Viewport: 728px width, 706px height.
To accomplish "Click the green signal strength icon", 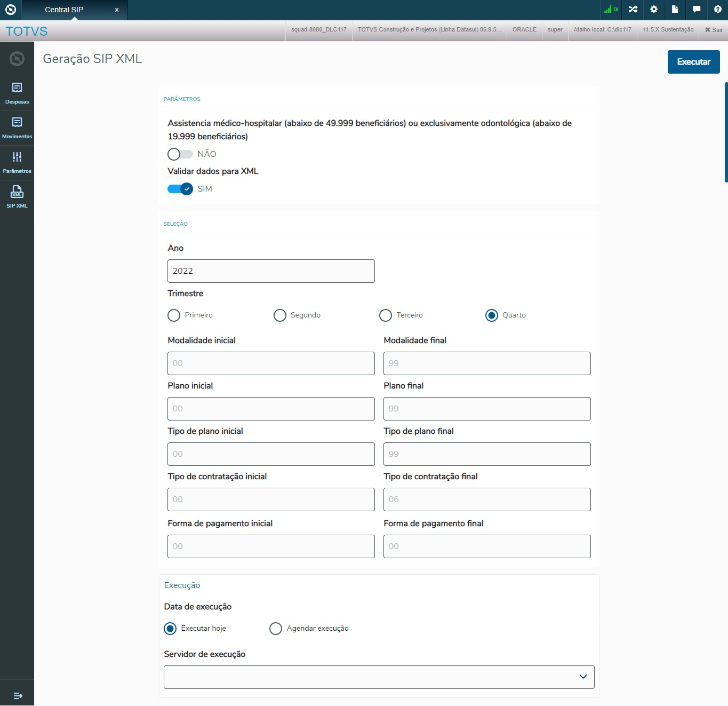I will tap(611, 10).
